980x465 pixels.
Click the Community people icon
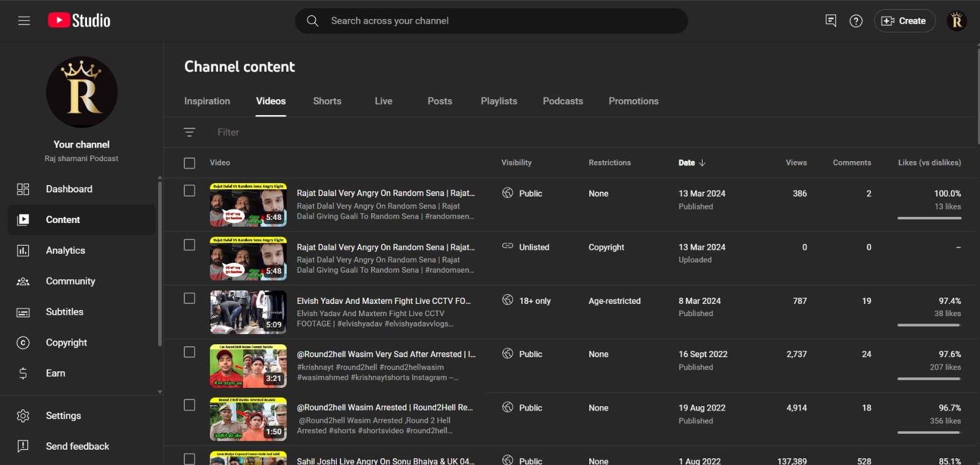23,281
